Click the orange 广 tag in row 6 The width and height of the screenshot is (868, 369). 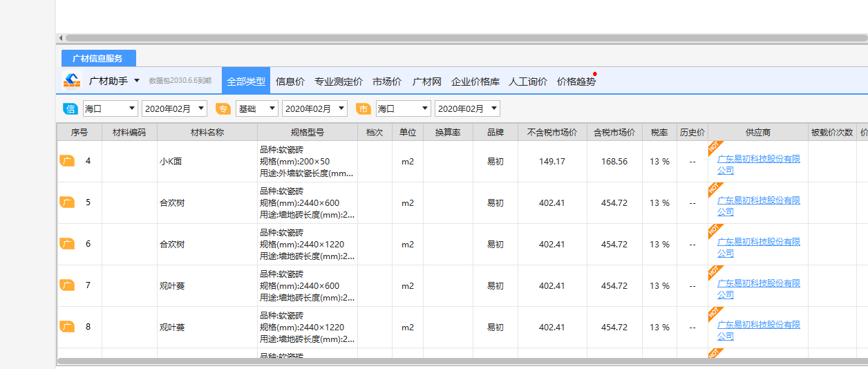[67, 244]
